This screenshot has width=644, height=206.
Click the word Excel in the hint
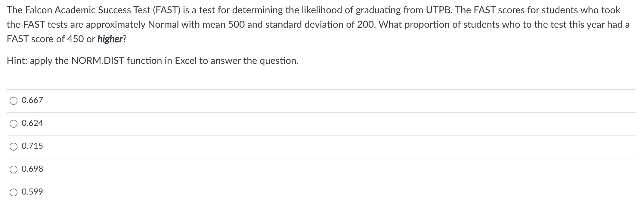[186, 61]
